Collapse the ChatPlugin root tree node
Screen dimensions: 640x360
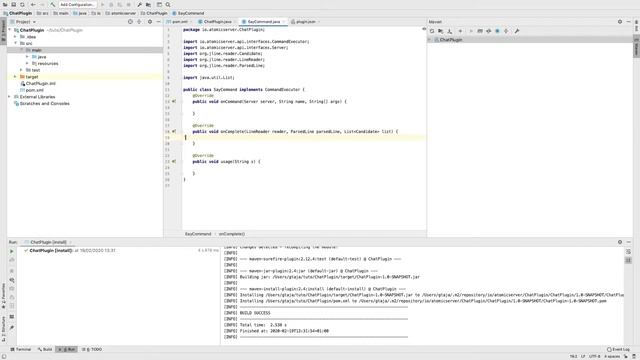[10, 30]
